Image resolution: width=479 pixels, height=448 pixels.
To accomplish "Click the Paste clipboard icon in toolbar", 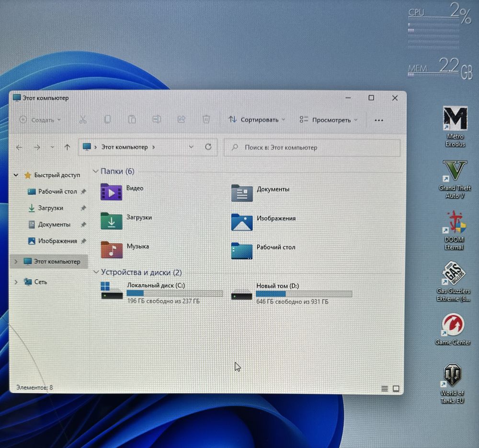I will point(132,119).
